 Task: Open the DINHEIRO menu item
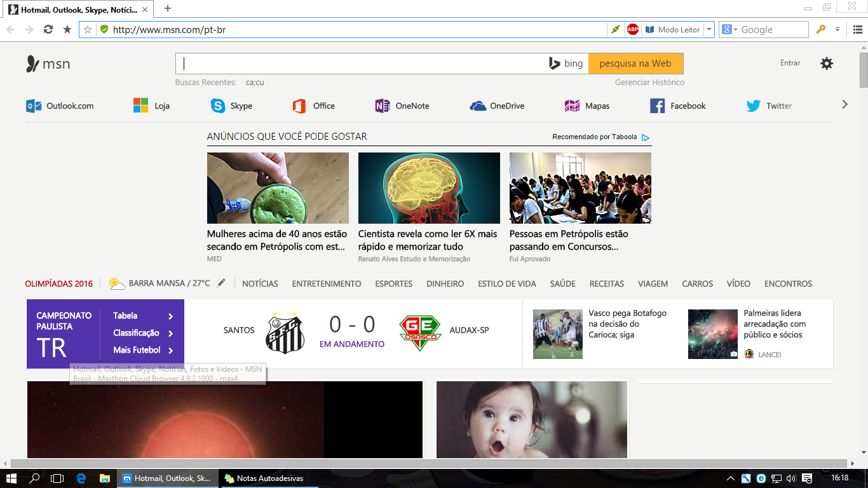(x=445, y=284)
